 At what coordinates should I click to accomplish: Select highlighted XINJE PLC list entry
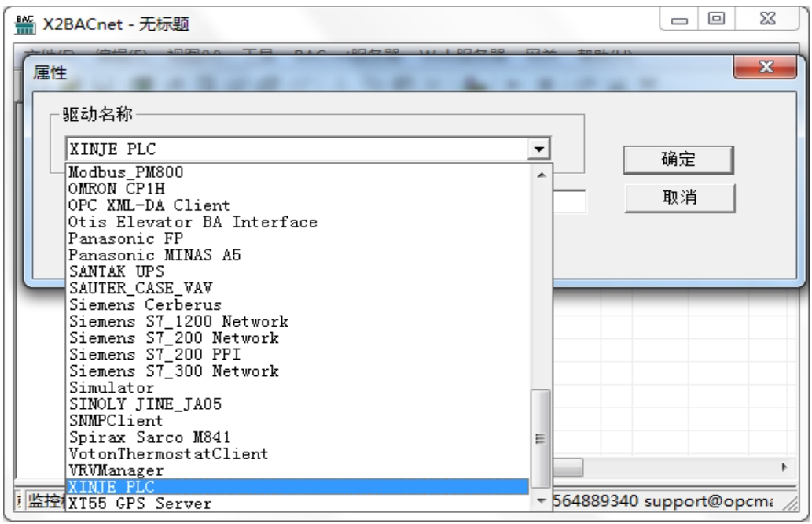[x=298, y=487]
